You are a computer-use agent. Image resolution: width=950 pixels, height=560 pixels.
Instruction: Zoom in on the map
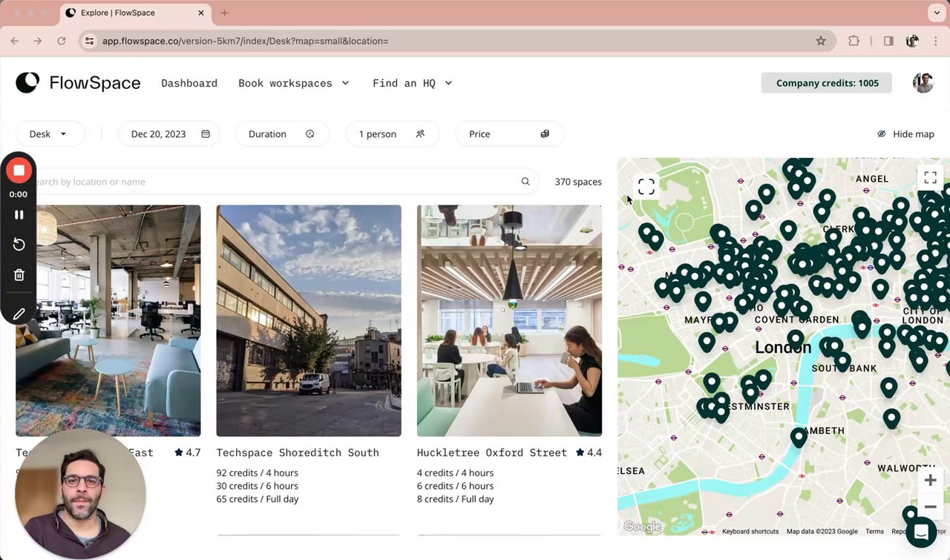click(930, 481)
